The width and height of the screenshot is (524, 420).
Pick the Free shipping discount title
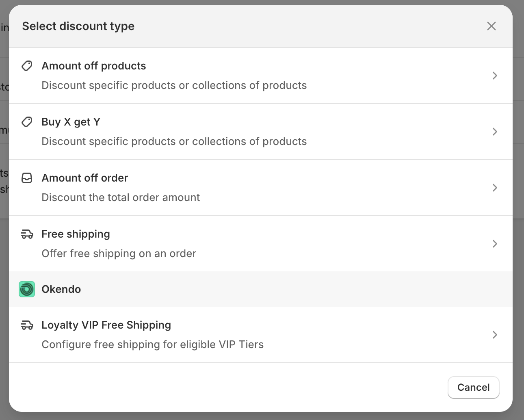coord(76,234)
